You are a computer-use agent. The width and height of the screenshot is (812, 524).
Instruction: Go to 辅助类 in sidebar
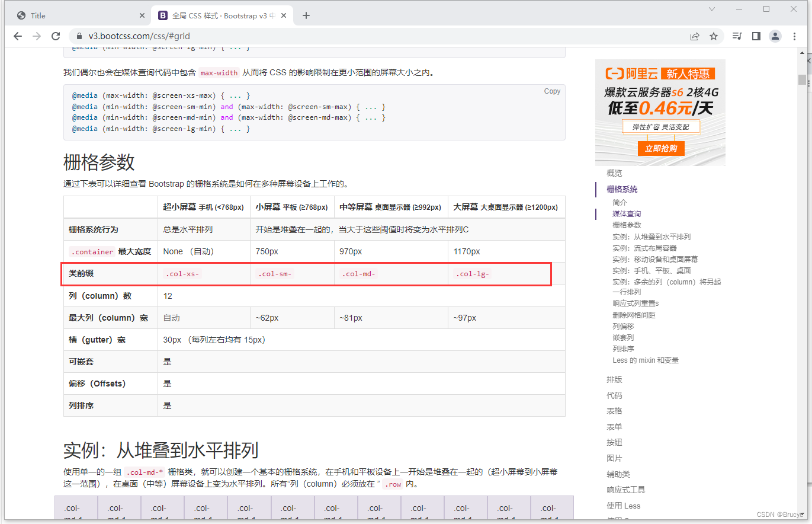click(618, 474)
